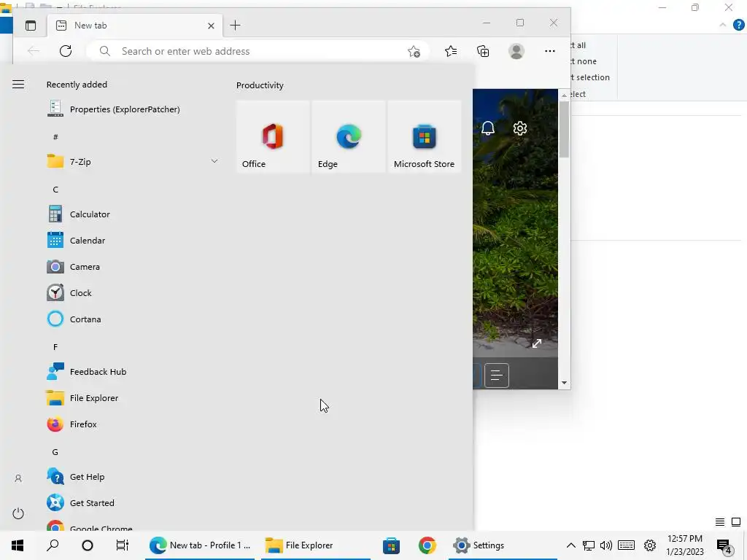Open the Windows Start button
Viewport: 747px width, 560px height.
[x=18, y=545]
